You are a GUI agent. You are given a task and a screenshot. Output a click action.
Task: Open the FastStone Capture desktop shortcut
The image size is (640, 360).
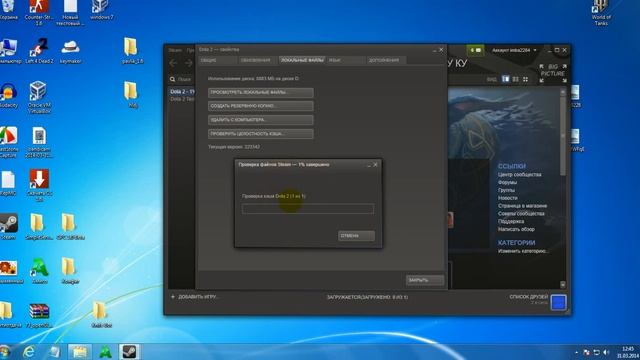[x=9, y=142]
